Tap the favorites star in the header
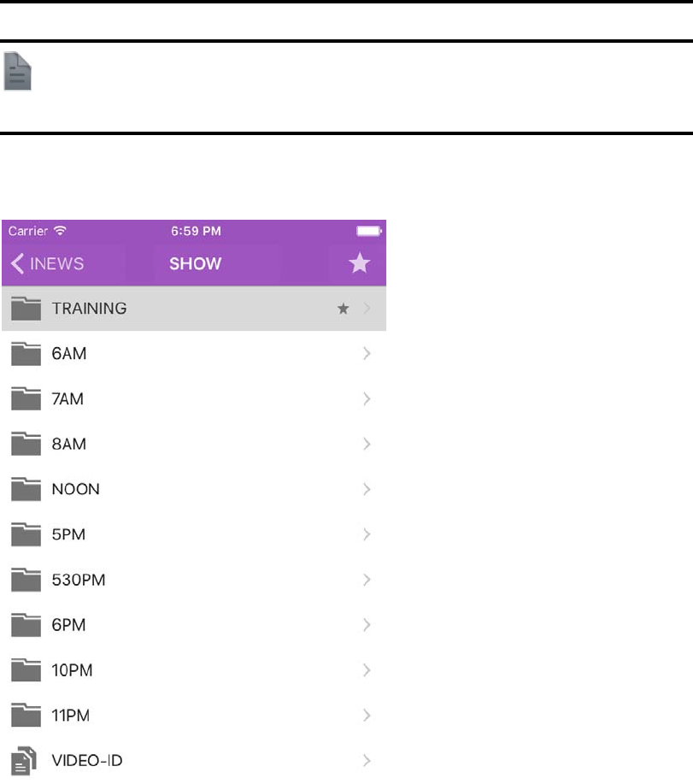Viewport: 693px width, 784px height. pyautogui.click(x=359, y=263)
